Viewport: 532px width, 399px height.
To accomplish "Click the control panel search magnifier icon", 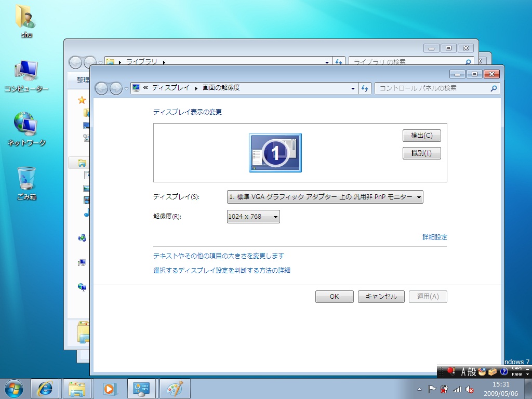I will pyautogui.click(x=494, y=88).
